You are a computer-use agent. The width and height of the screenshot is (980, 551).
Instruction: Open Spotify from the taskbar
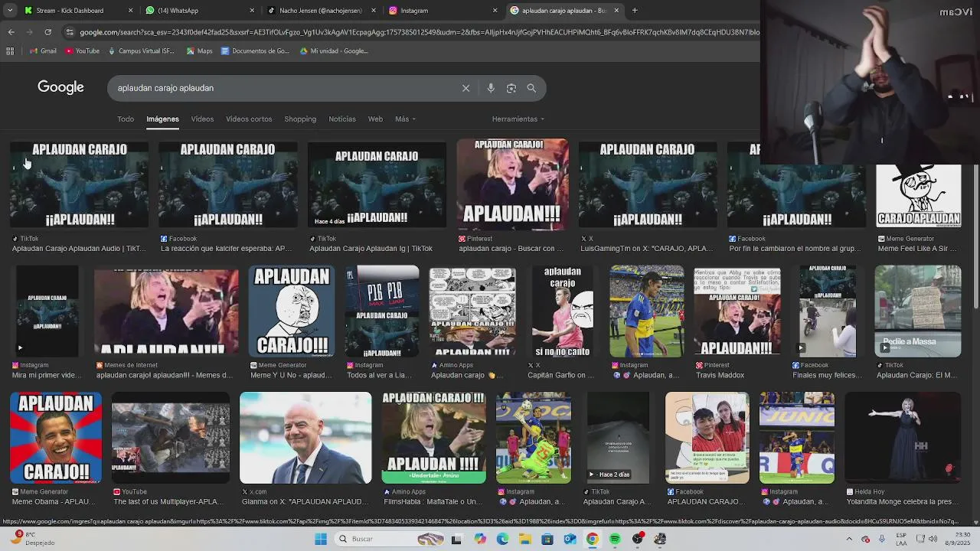[615, 539]
